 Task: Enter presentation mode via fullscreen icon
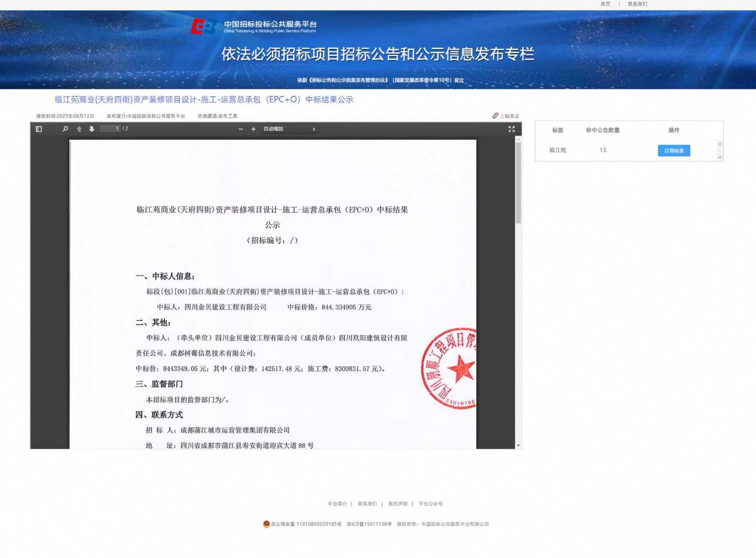[511, 129]
